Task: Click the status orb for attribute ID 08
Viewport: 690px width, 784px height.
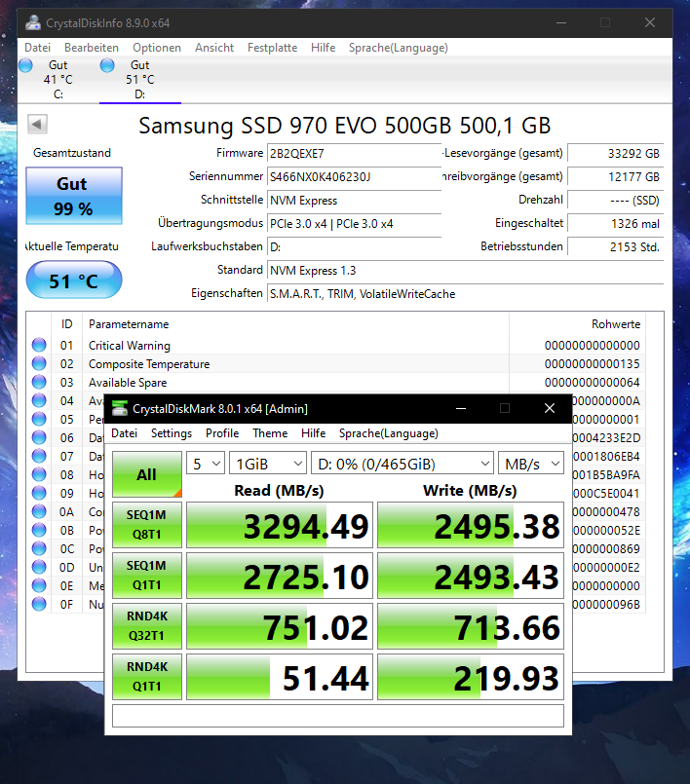Action: coord(39,474)
